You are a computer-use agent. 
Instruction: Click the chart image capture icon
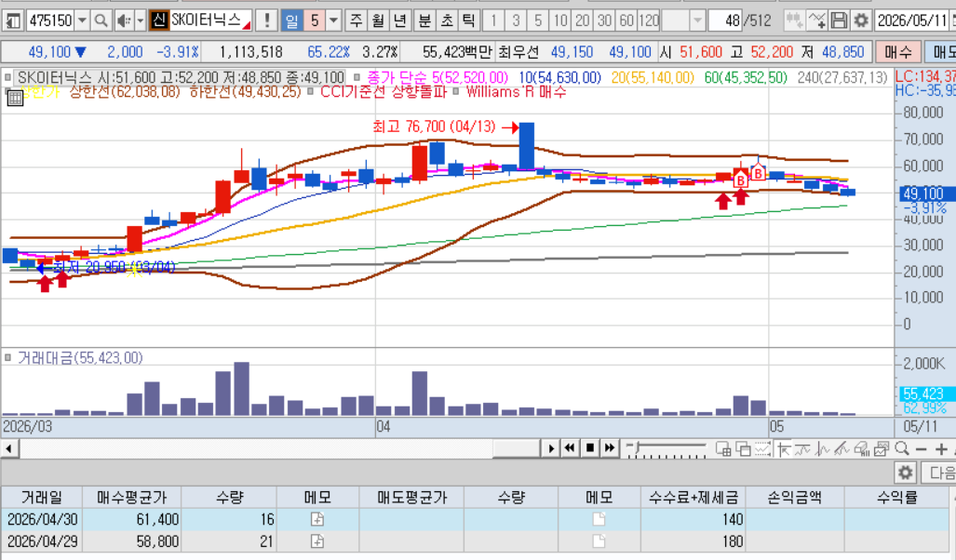[882, 449]
